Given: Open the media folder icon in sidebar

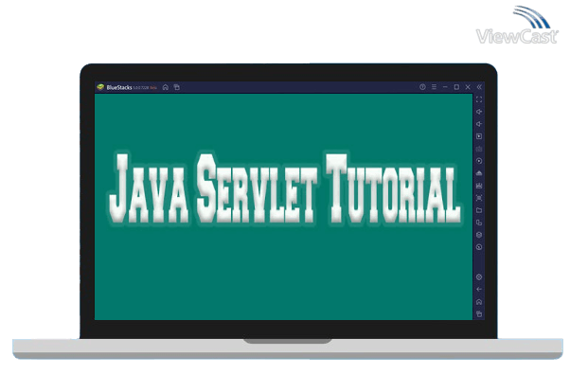Looking at the screenshot, I should pos(479,210).
